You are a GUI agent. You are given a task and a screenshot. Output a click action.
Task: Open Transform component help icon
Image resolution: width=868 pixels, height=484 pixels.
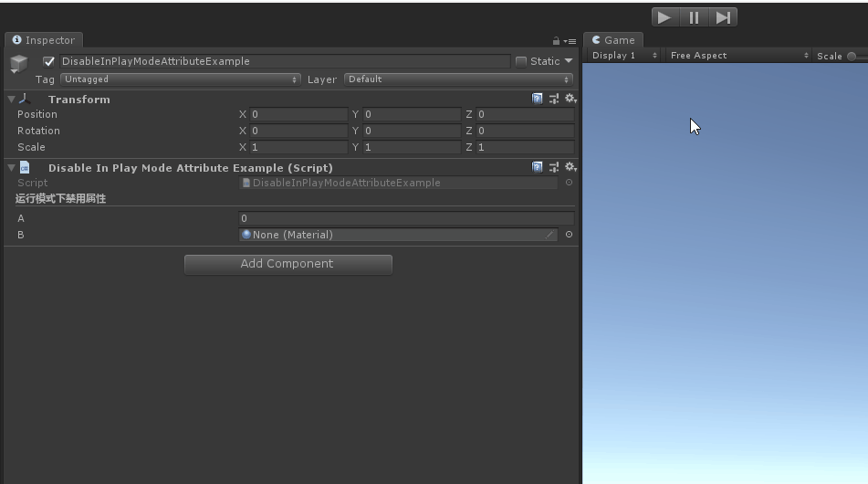(538, 99)
